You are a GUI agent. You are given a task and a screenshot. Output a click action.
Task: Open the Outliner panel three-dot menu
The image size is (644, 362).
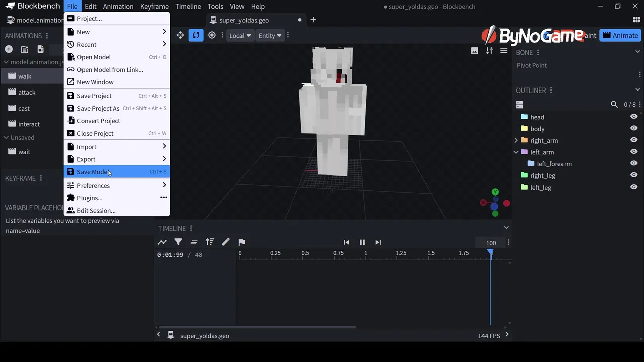[x=551, y=90]
